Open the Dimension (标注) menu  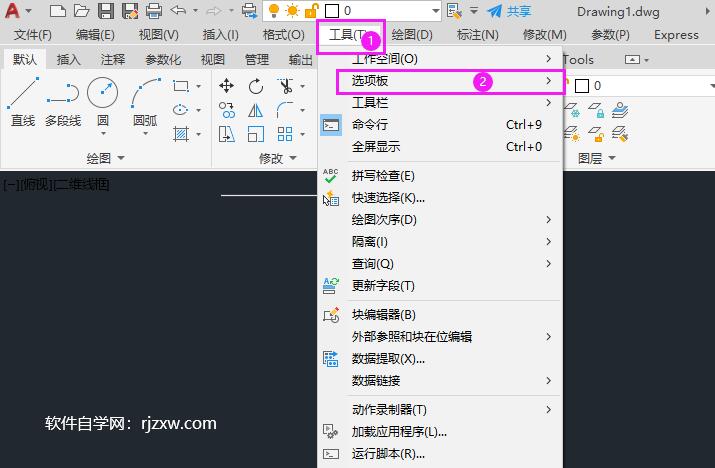pos(477,35)
